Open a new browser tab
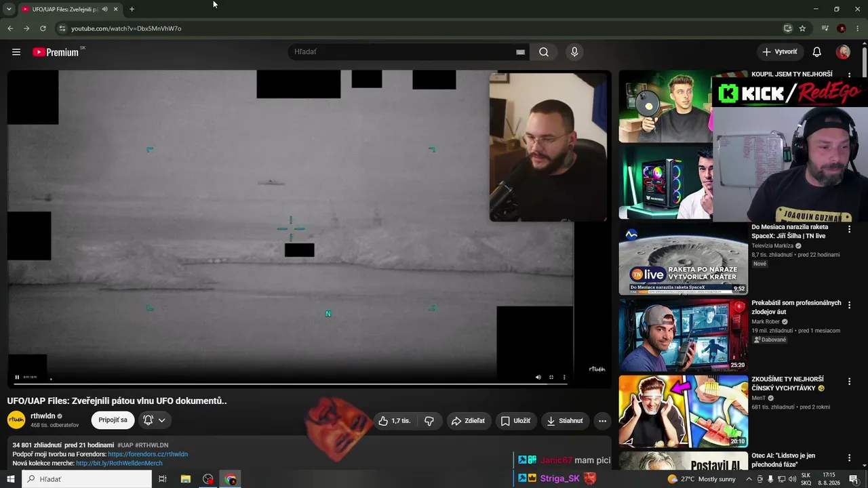Viewport: 868px width, 488px height. pyautogui.click(x=132, y=9)
